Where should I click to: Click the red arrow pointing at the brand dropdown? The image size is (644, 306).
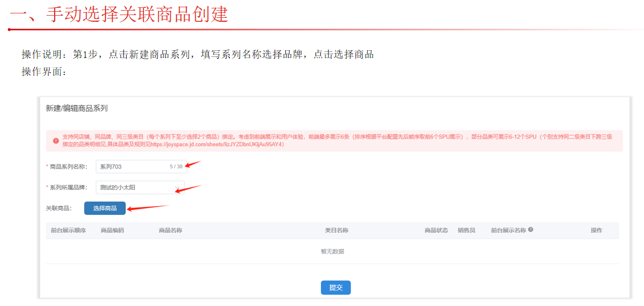pos(189,189)
